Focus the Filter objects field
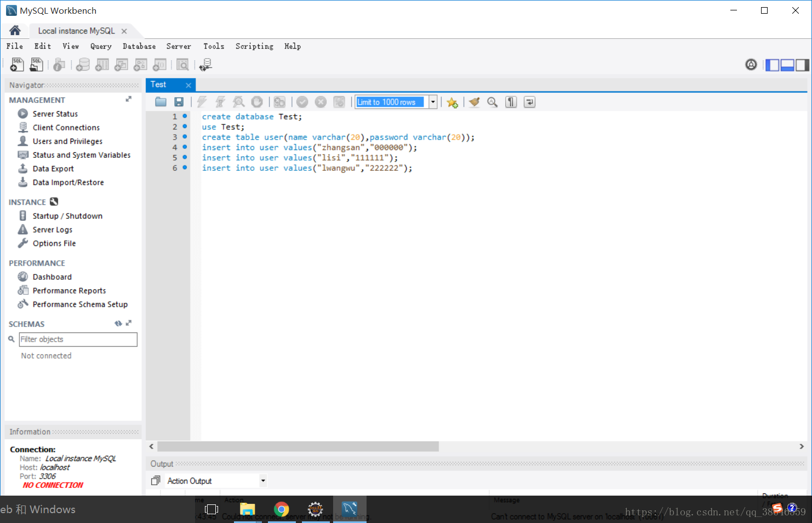This screenshot has width=812, height=523. pyautogui.click(x=78, y=340)
